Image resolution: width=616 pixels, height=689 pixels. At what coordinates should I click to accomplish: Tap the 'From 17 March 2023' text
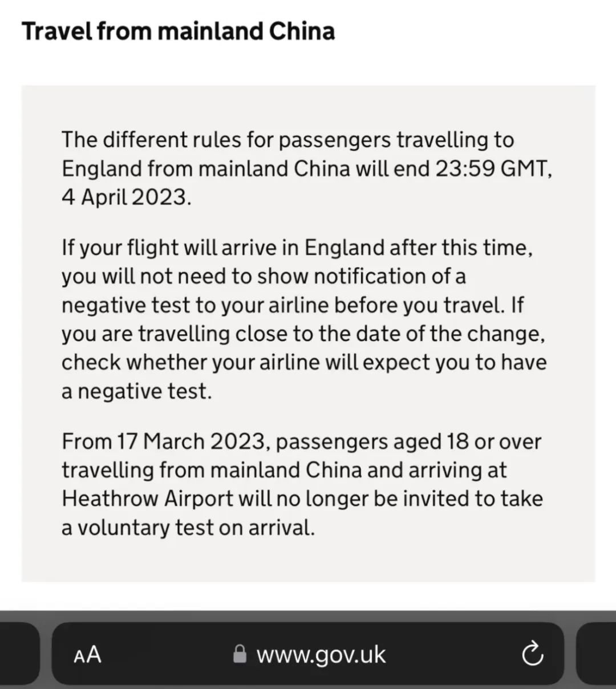[164, 441]
